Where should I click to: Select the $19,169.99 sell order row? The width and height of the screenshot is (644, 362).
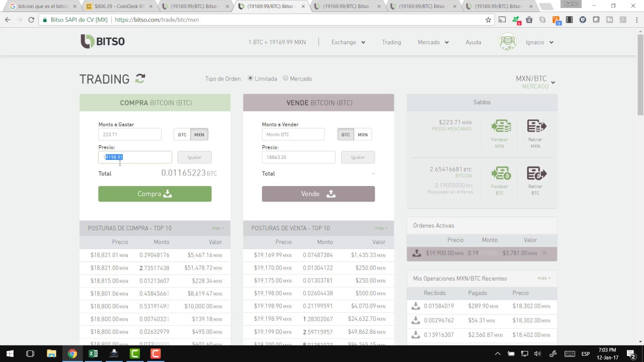(x=318, y=255)
